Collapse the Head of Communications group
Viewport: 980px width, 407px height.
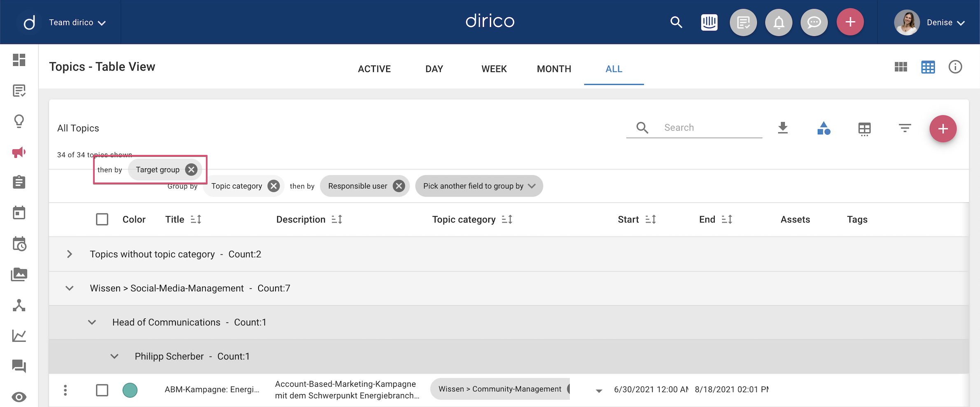pyautogui.click(x=92, y=323)
